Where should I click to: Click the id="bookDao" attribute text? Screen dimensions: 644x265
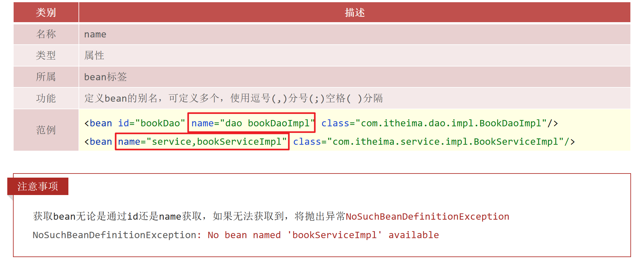151,123
